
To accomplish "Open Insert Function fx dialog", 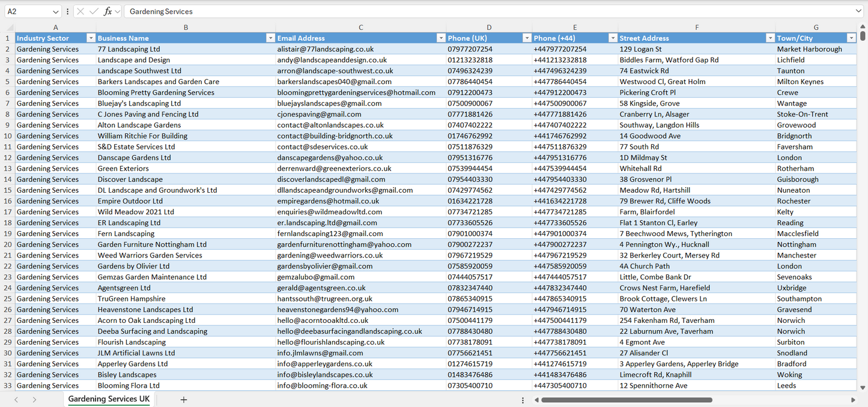I will 108,11.
